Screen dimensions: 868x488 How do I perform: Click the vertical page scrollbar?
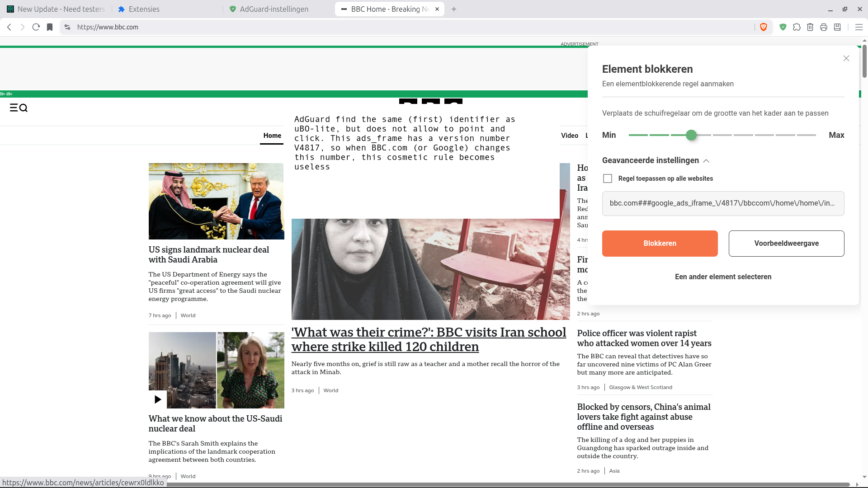(864, 61)
